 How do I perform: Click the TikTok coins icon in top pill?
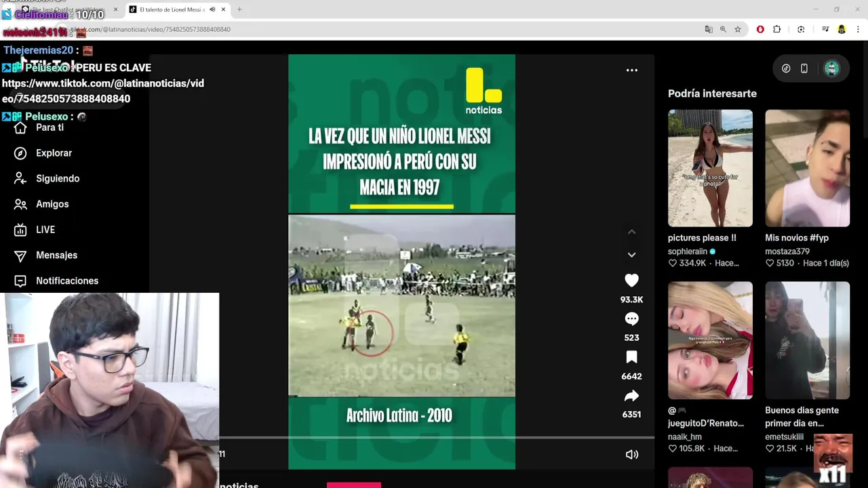pyautogui.click(x=786, y=68)
